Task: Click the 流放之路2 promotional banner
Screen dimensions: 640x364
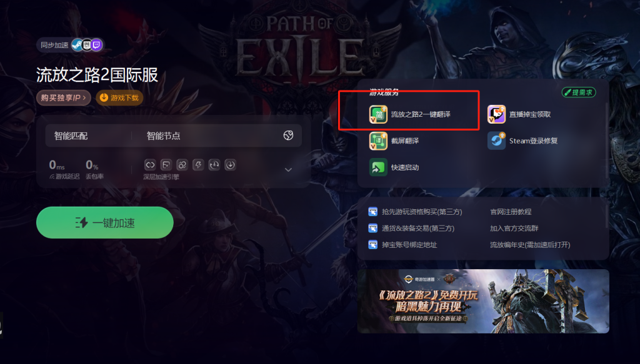Action: click(x=483, y=301)
